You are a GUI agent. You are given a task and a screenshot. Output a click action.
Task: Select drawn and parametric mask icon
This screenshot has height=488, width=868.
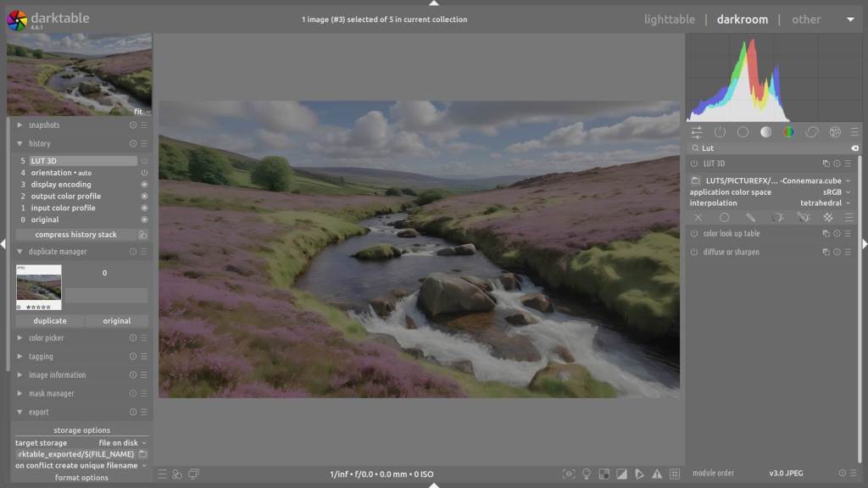[x=804, y=218]
